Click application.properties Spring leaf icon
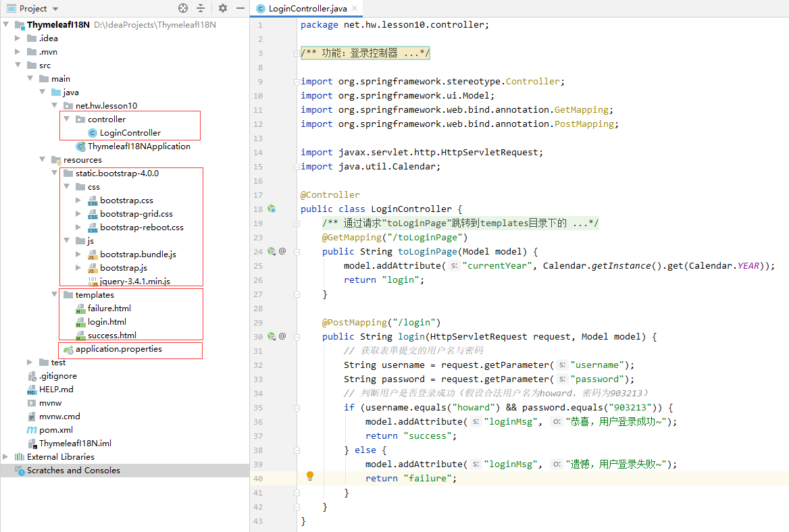 [x=68, y=350]
